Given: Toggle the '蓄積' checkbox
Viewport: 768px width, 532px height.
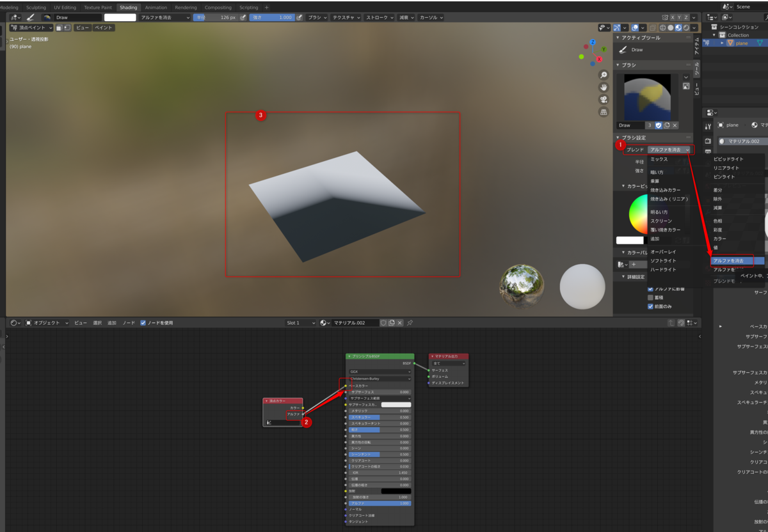Looking at the screenshot, I should tap(651, 297).
